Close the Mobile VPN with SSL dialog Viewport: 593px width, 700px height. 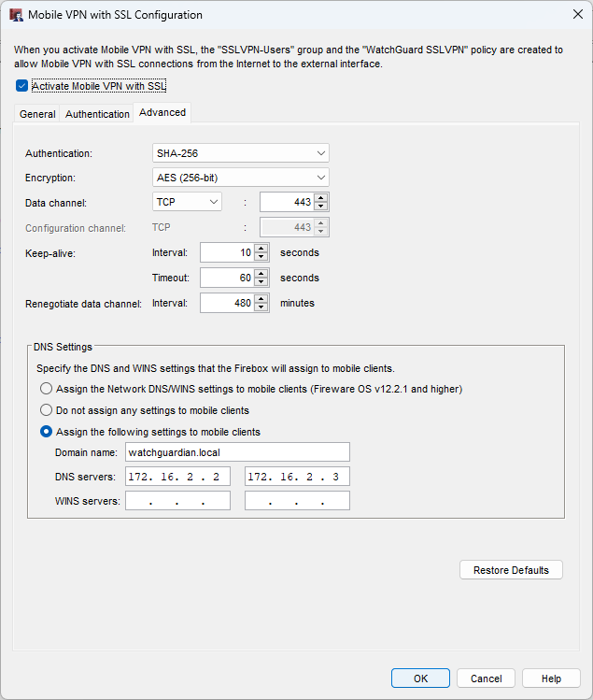click(572, 15)
